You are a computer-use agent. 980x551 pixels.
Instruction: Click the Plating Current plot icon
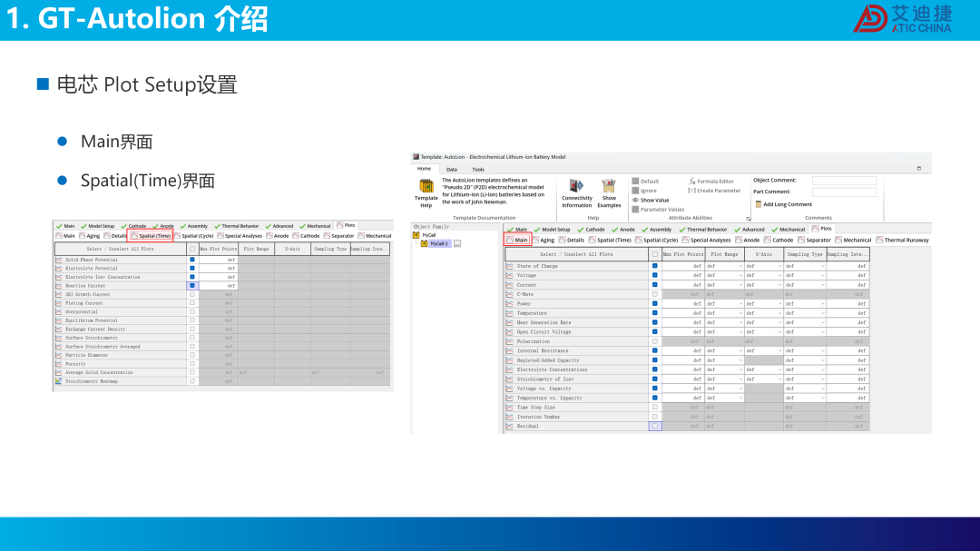pyautogui.click(x=59, y=302)
